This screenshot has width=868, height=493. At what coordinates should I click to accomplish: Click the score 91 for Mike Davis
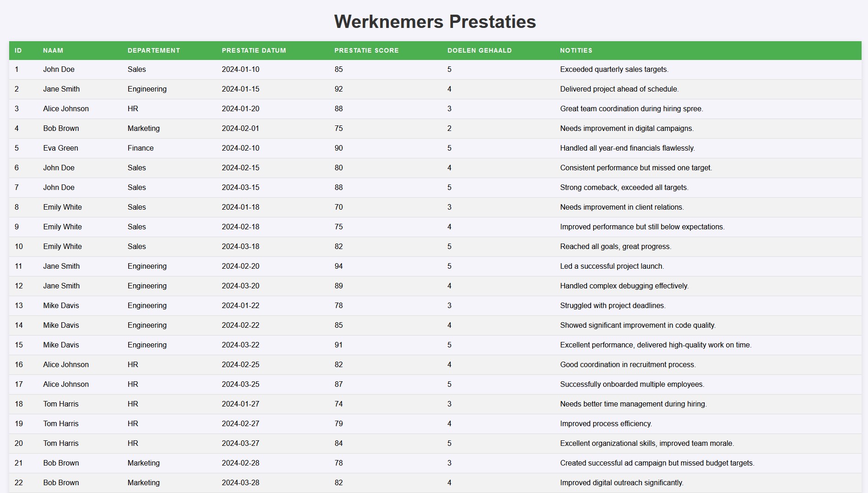click(339, 345)
